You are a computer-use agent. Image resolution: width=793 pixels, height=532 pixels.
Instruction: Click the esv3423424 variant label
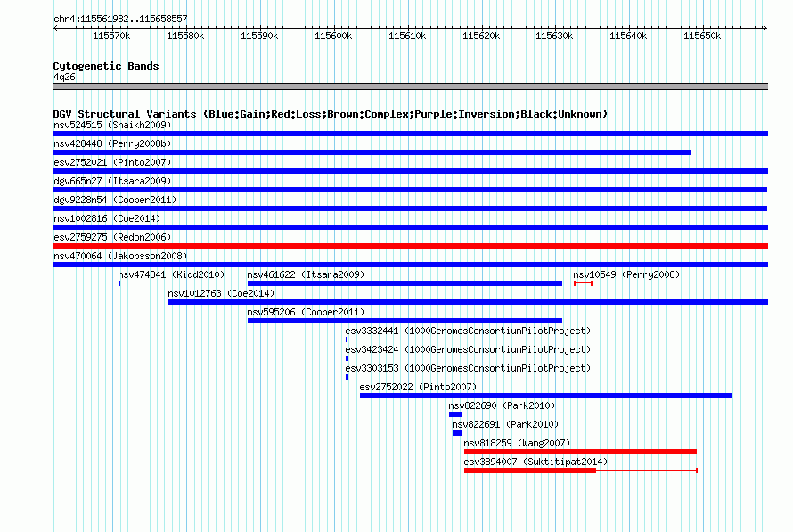pos(468,349)
